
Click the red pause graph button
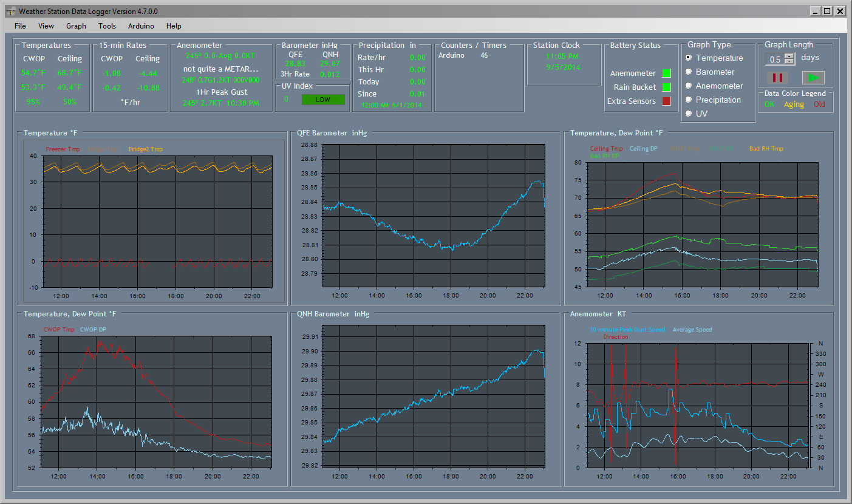tap(777, 78)
